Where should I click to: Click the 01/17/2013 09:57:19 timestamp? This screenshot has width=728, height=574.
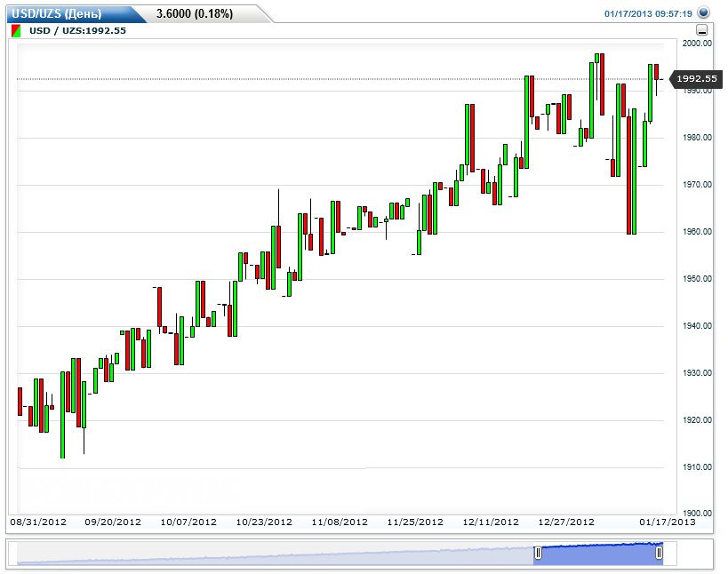(x=648, y=14)
